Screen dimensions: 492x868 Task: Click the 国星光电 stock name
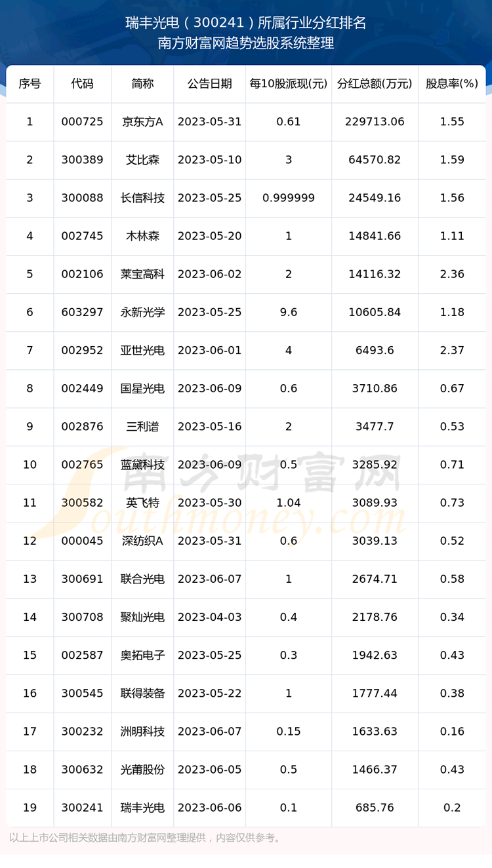pyautogui.click(x=142, y=388)
